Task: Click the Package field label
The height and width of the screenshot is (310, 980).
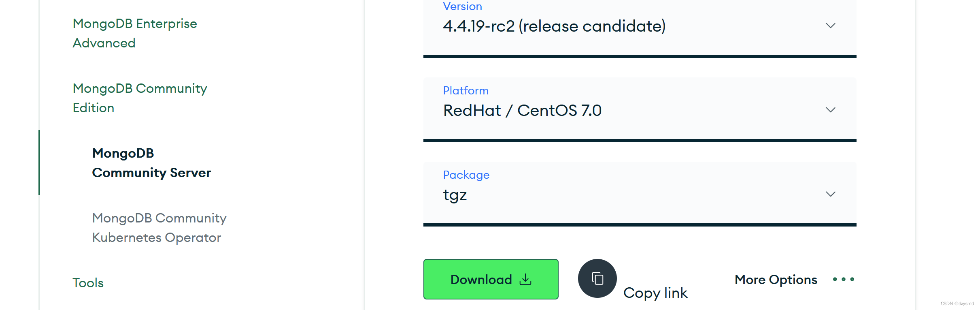Action: (x=466, y=175)
